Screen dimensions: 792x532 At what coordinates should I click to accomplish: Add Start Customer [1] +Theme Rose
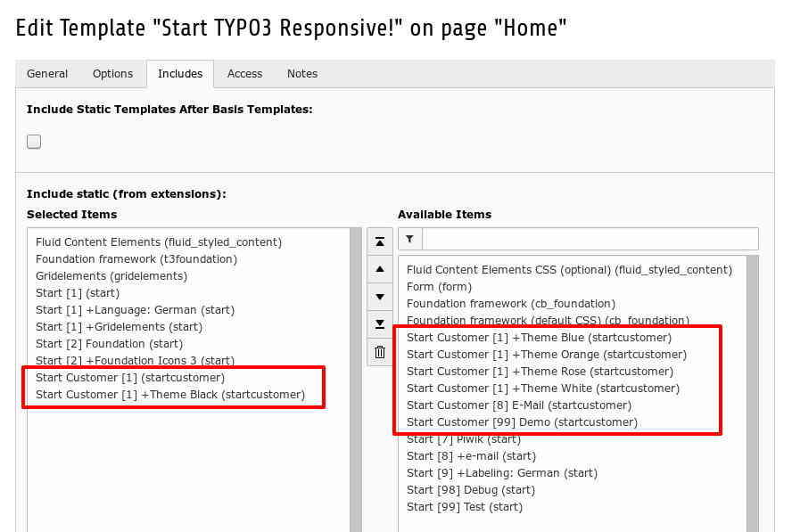tap(540, 372)
